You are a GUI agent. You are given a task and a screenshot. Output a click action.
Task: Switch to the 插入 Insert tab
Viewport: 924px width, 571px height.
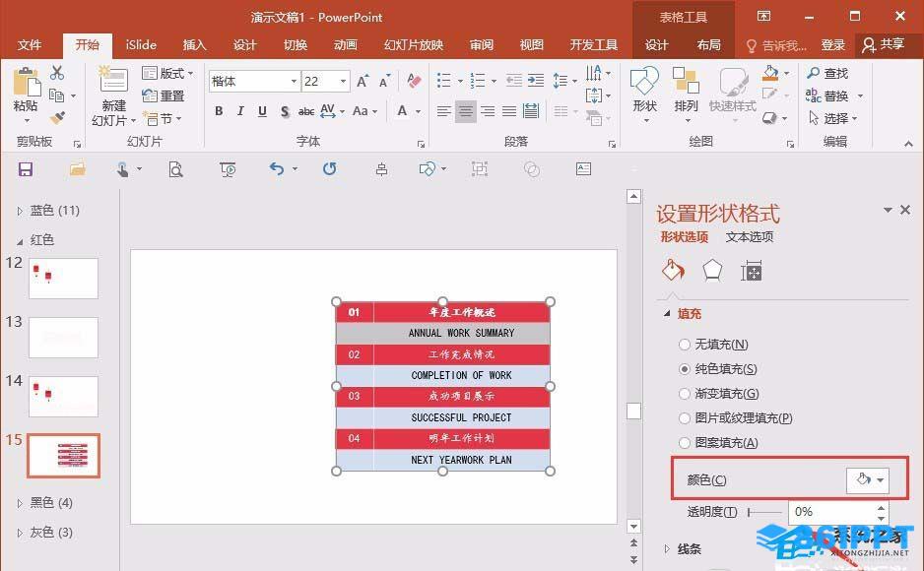point(194,44)
